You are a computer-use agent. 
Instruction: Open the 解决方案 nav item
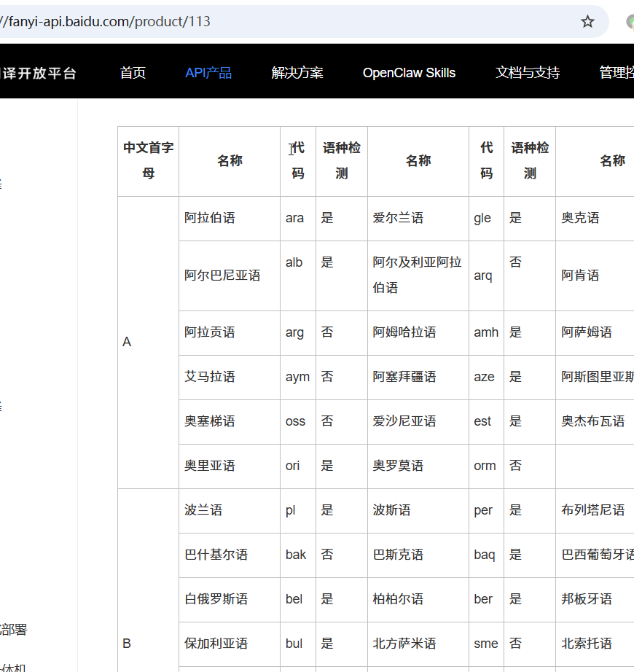coord(297,73)
